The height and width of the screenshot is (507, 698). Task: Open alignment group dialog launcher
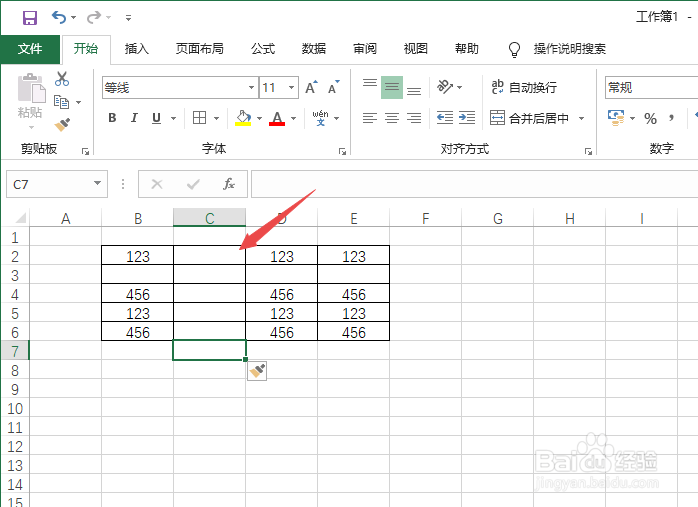pos(588,152)
